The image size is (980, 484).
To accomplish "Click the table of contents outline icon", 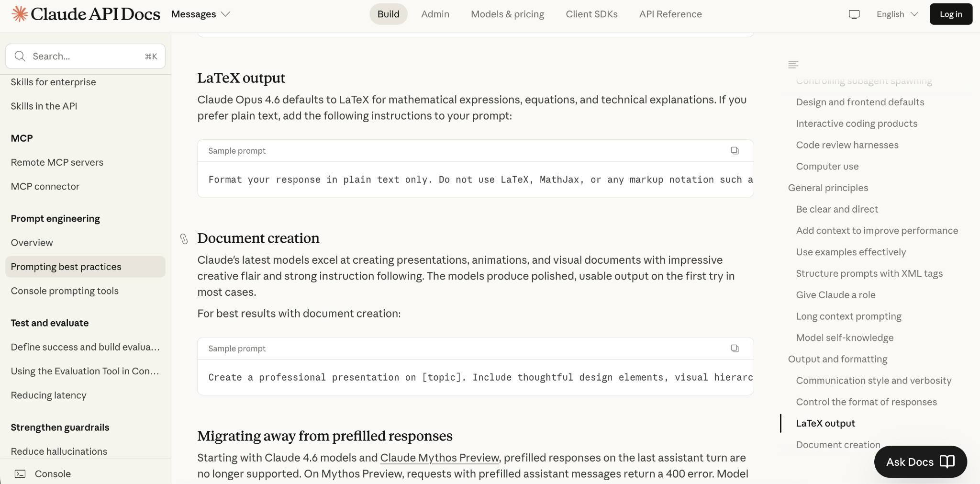I will [793, 64].
